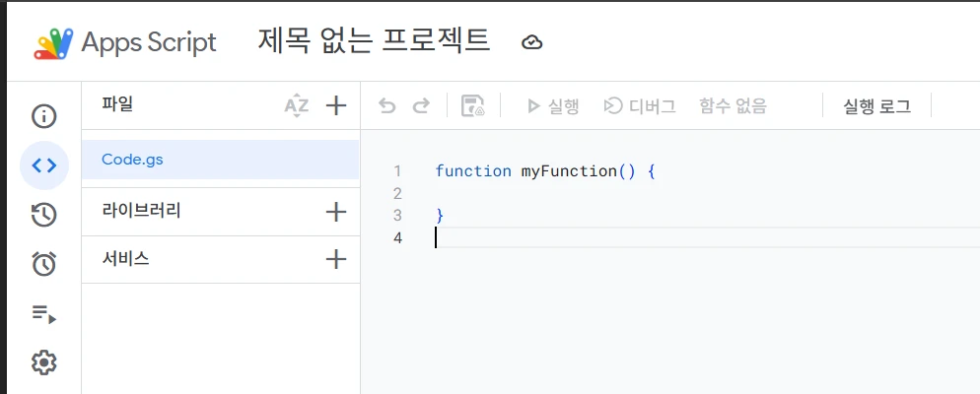Click the plus icon to add a file
This screenshot has height=394, width=980.
336,105
